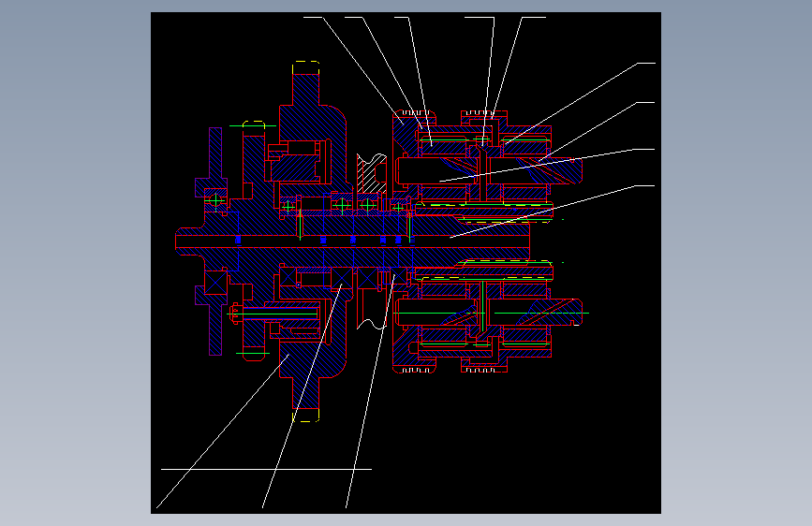
Task: Select the central horizontal shaft in the drawing
Action: [352, 241]
